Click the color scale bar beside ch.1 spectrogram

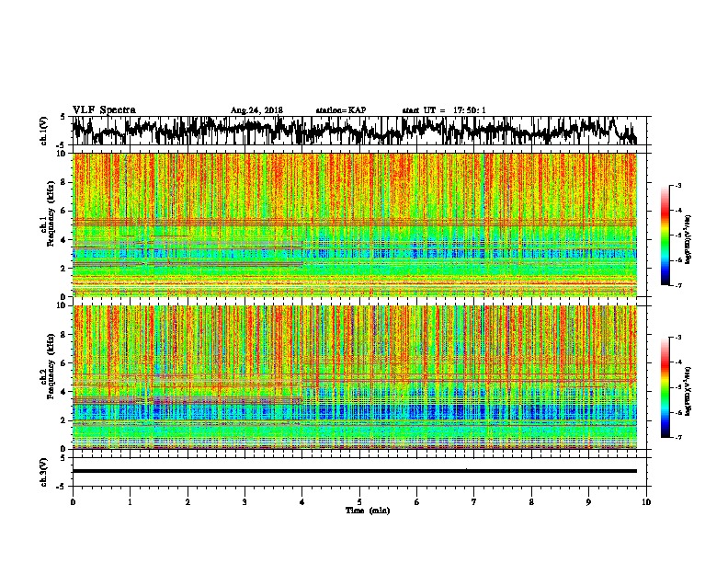(x=665, y=236)
